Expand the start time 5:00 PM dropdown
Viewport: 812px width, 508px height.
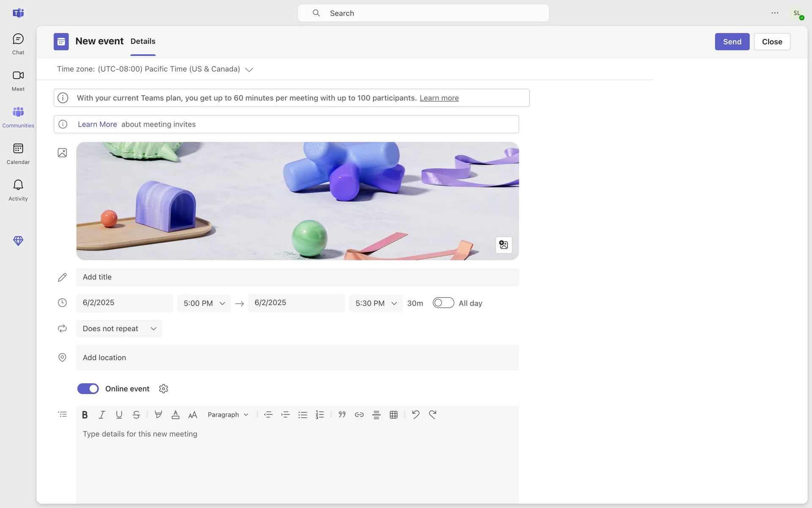(204, 303)
